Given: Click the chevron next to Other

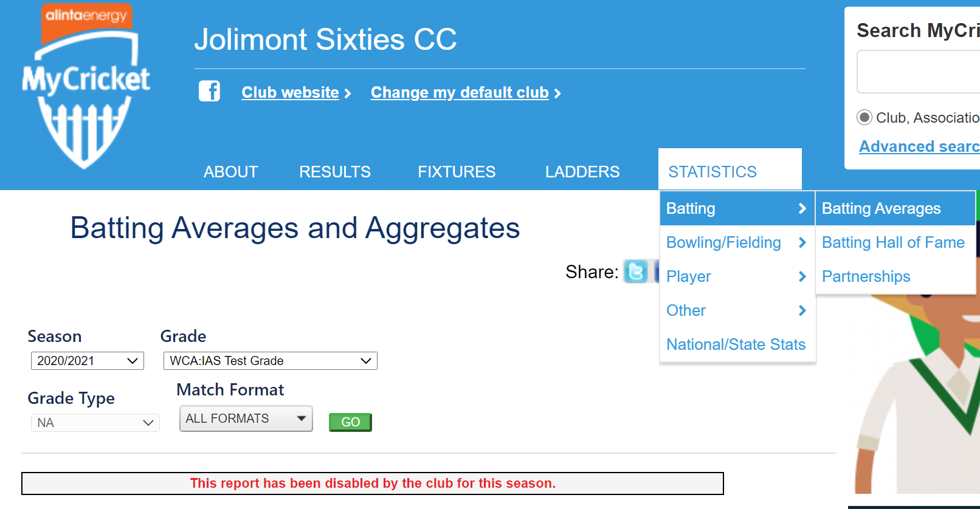Looking at the screenshot, I should (802, 310).
